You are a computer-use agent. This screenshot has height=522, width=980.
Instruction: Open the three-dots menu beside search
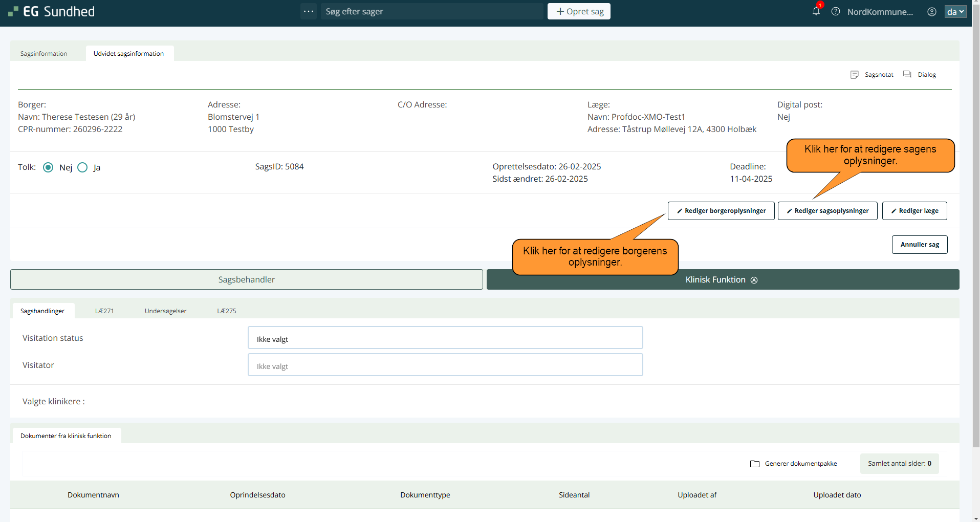tap(309, 11)
